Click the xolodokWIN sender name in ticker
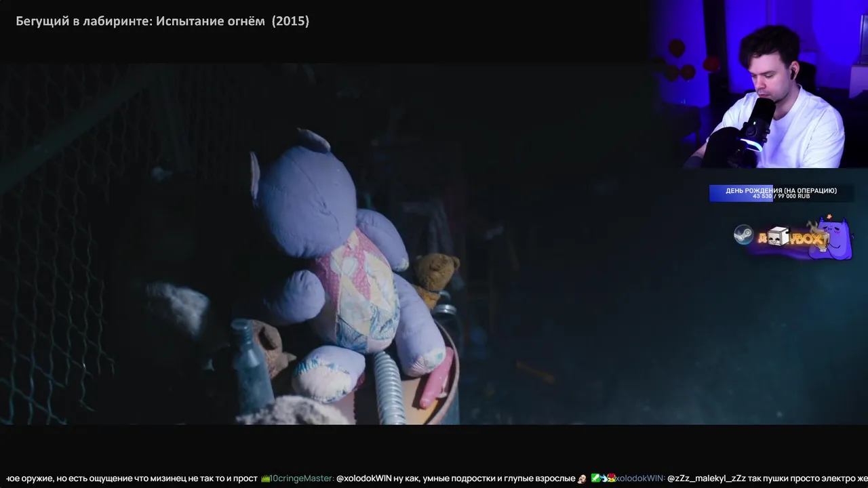This screenshot has width=868, height=488. click(639, 479)
